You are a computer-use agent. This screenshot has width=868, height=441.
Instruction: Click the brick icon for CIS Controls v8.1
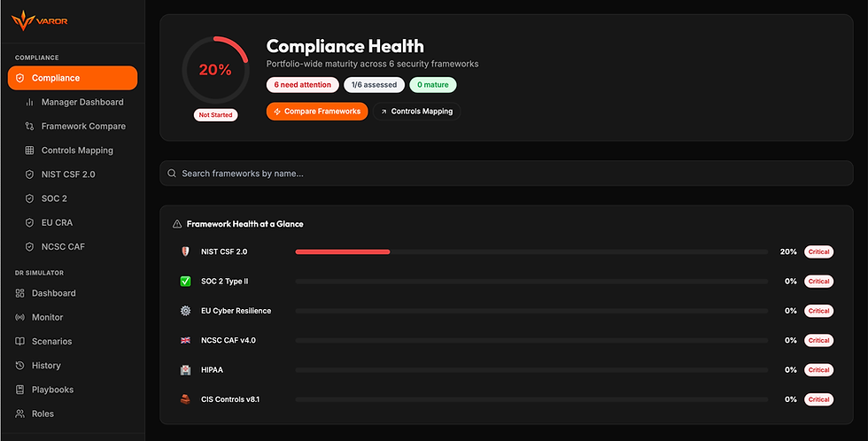coord(185,399)
